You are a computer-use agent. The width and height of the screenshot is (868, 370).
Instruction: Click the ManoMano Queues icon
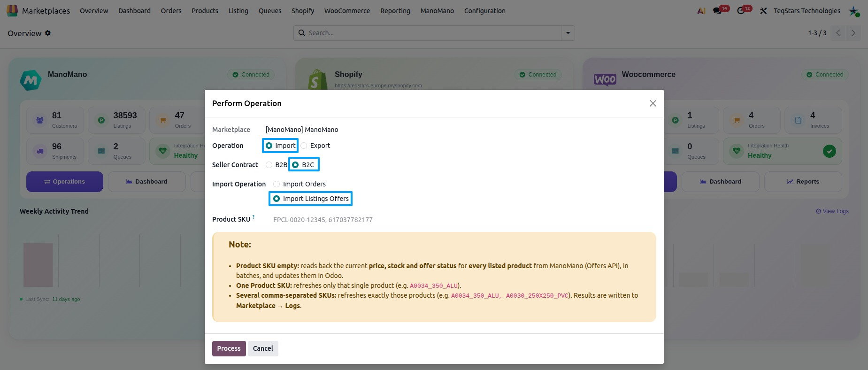[101, 151]
